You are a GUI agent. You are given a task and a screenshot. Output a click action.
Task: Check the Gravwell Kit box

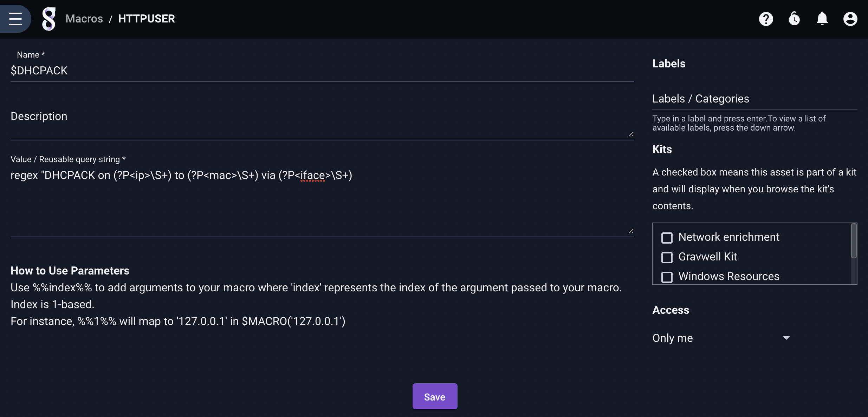[667, 257]
